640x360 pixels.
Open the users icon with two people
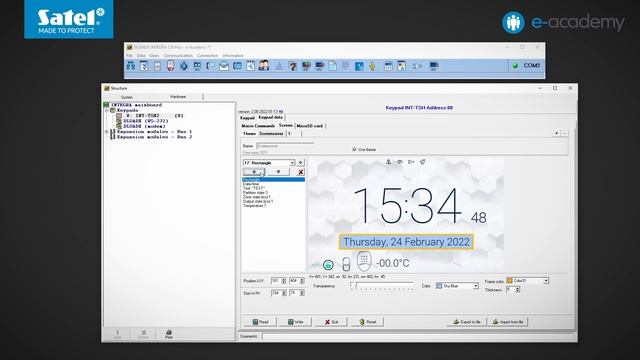(x=264, y=66)
